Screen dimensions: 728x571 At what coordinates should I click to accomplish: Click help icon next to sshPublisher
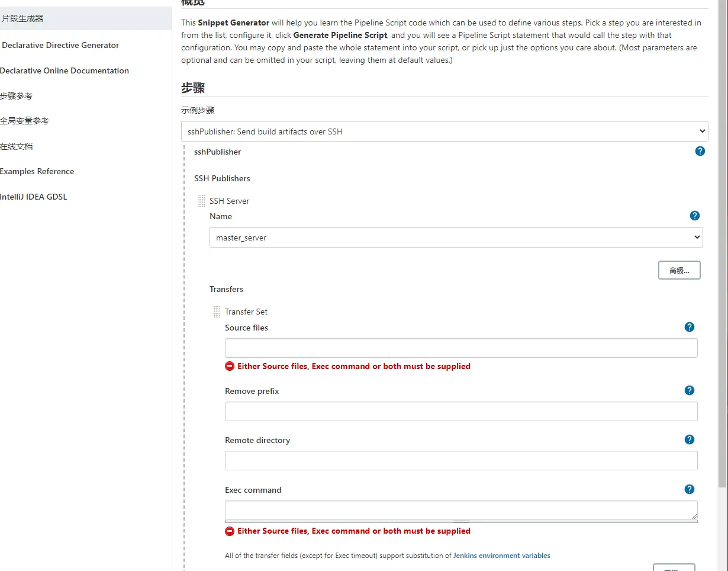[x=700, y=151]
